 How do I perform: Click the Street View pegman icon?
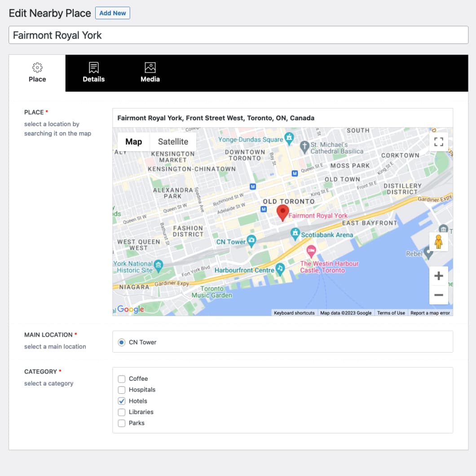point(439,242)
